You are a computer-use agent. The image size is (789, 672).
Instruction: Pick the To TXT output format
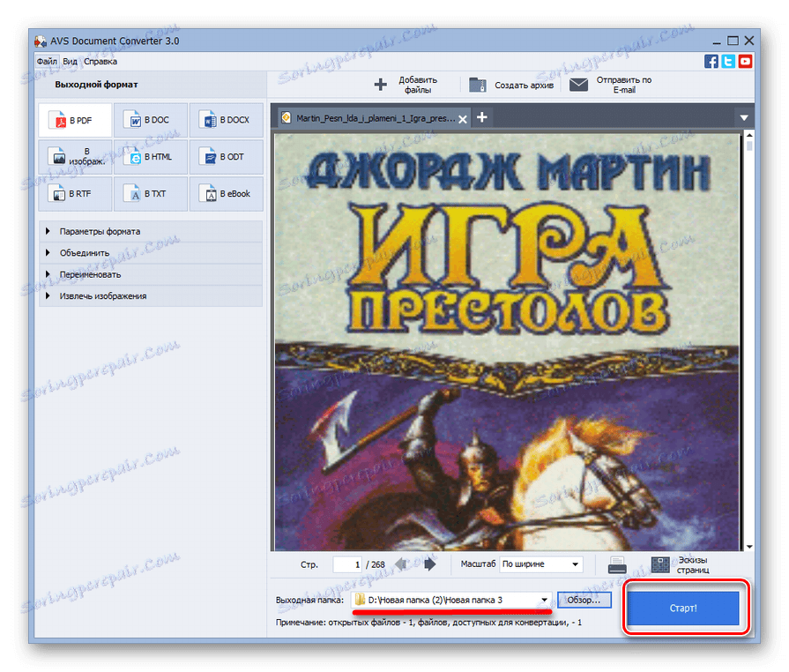151,194
